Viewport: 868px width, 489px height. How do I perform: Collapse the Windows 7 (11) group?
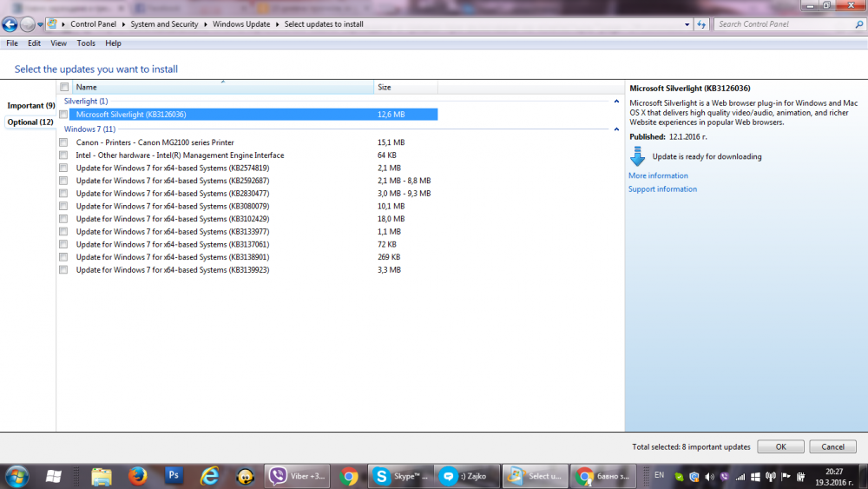[616, 129]
